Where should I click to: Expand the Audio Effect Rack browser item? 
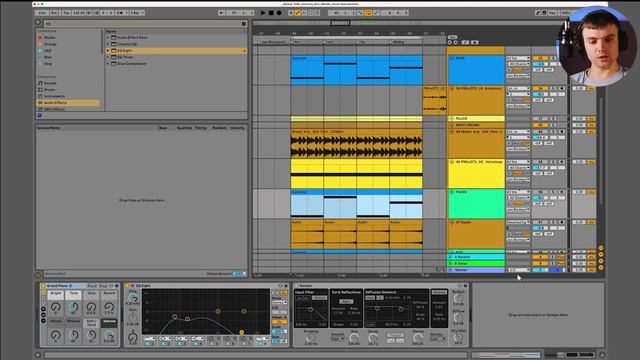click(x=108, y=38)
